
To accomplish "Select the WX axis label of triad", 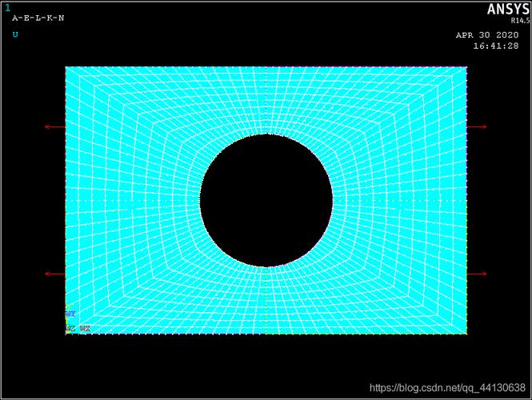I will click(x=85, y=328).
